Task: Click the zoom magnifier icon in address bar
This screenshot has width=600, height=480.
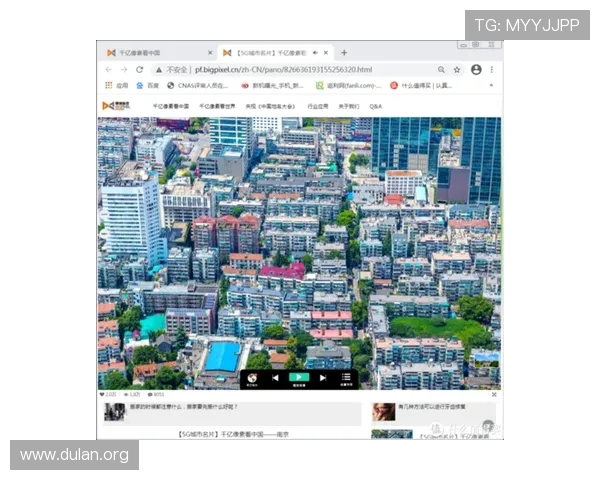Action: pos(441,70)
